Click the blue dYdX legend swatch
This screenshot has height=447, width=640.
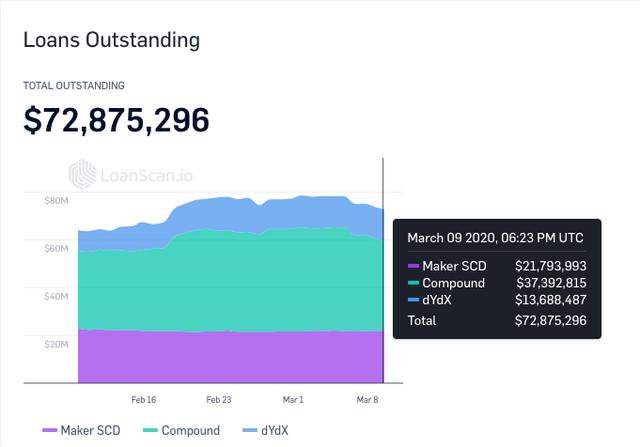click(250, 430)
